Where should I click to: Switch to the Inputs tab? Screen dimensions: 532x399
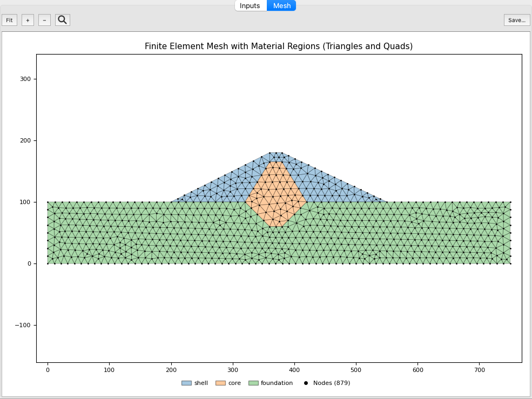[x=251, y=5]
